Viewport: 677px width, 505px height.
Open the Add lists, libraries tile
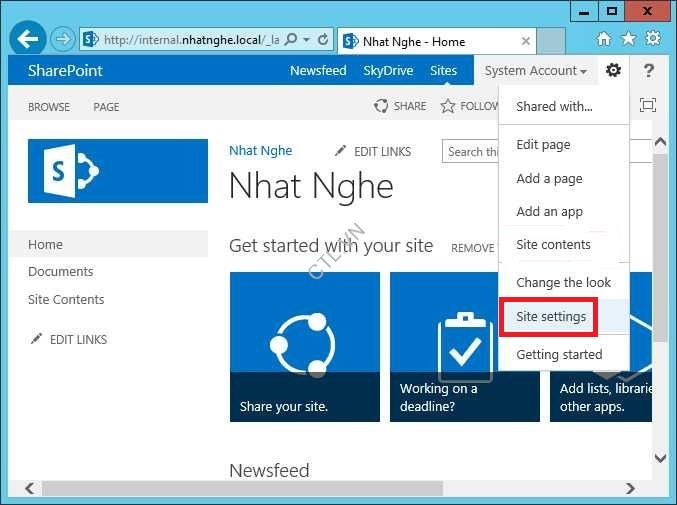[601, 396]
